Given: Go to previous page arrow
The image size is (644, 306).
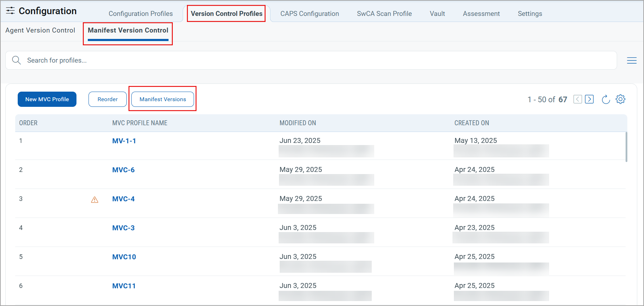Looking at the screenshot, I should tap(577, 99).
